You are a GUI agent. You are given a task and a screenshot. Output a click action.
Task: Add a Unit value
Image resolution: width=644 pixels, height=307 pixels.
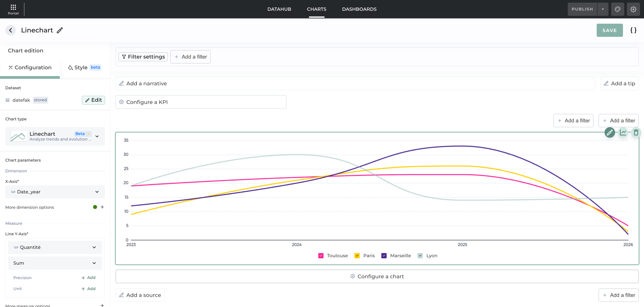[x=88, y=289]
